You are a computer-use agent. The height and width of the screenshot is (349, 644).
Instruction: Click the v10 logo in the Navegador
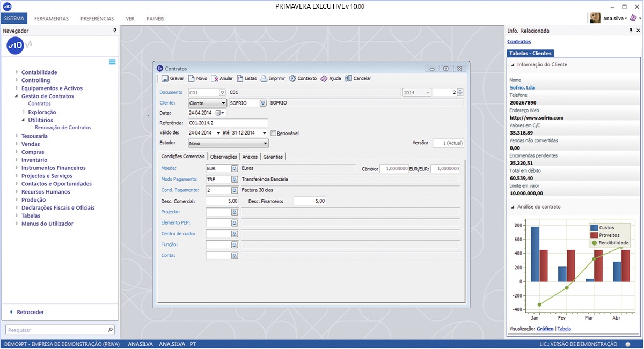point(14,47)
